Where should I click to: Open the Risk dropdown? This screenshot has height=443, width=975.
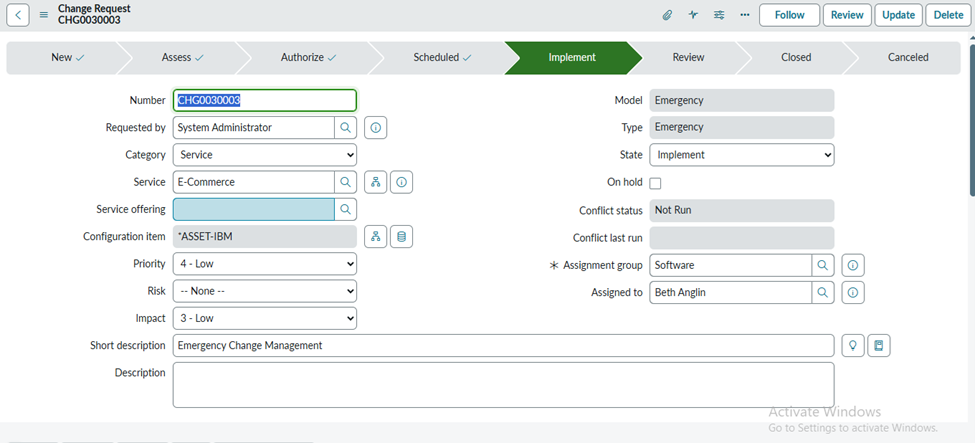265,291
